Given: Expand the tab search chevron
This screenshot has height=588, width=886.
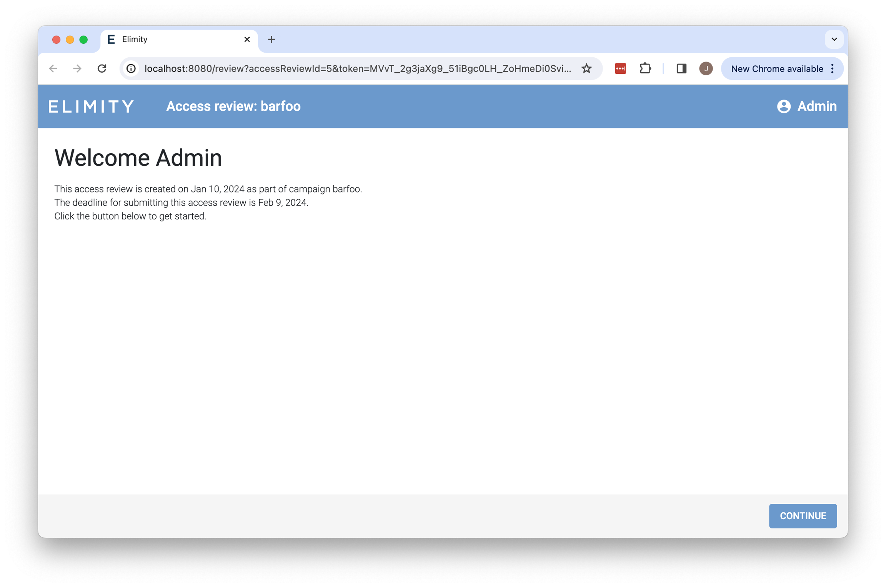Looking at the screenshot, I should [834, 39].
